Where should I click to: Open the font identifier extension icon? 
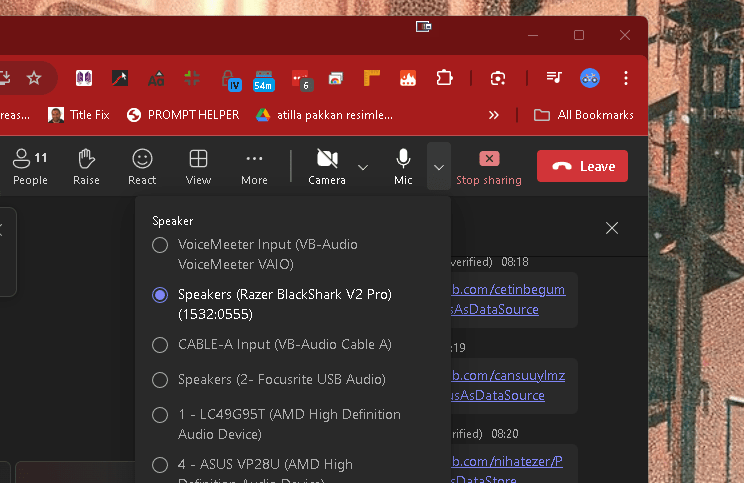156,78
